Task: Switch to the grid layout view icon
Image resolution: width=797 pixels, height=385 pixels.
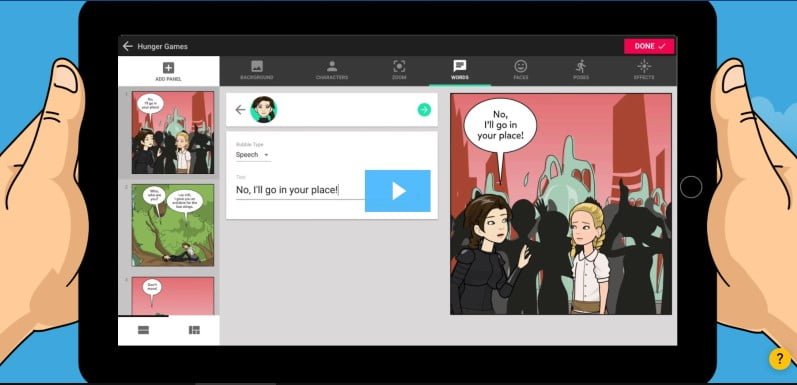Action: click(194, 330)
